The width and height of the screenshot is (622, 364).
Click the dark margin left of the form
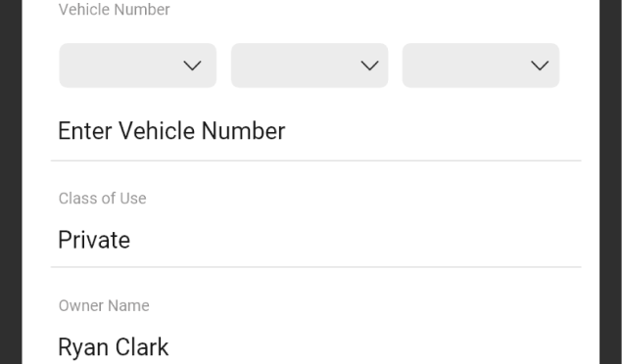[x=11, y=182]
